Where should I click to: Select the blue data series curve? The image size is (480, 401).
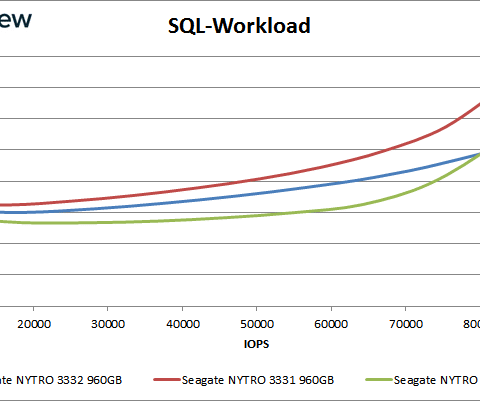click(x=257, y=194)
